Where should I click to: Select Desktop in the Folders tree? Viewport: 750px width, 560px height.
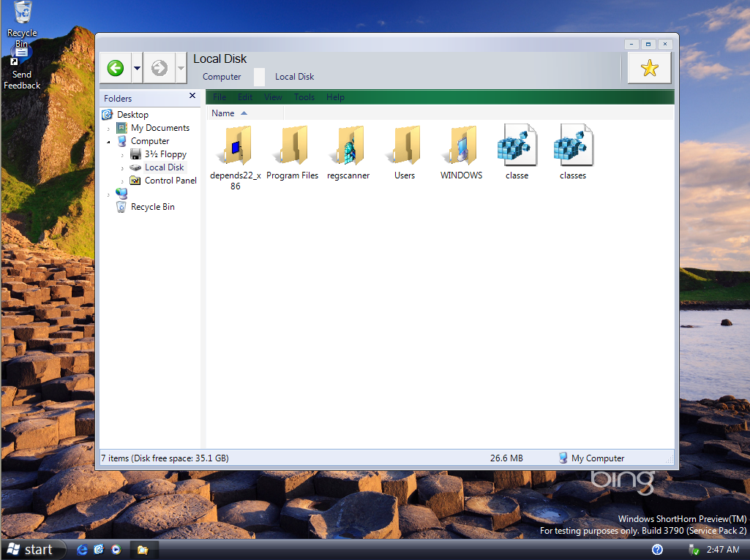[132, 115]
